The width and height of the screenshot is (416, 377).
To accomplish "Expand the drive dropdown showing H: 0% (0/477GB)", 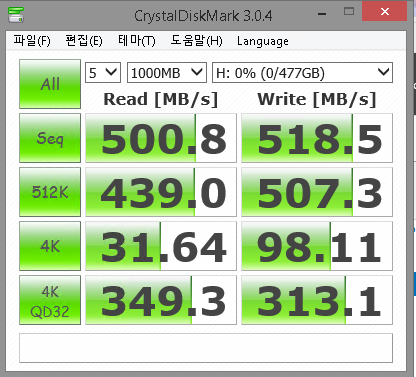I will click(x=302, y=73).
